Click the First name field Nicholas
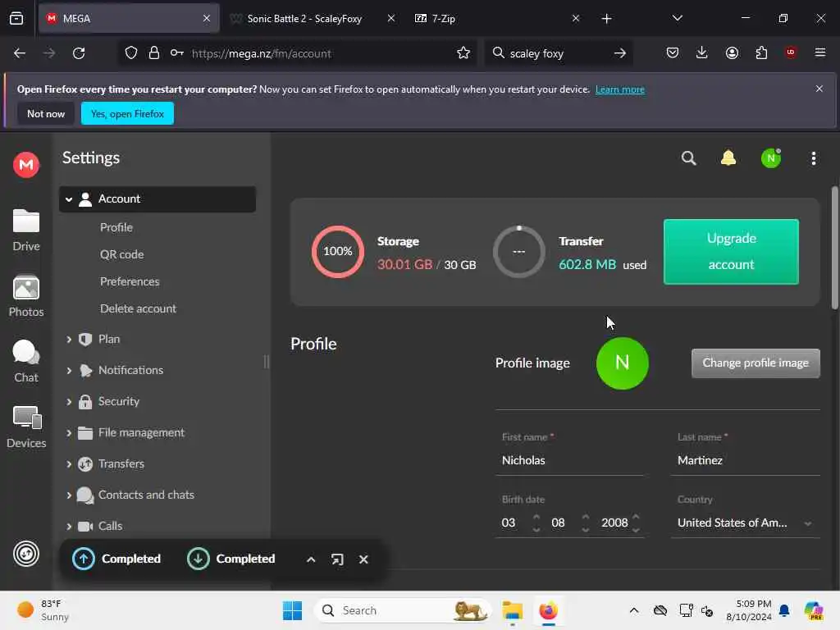Image resolution: width=840 pixels, height=630 pixels. [569, 460]
